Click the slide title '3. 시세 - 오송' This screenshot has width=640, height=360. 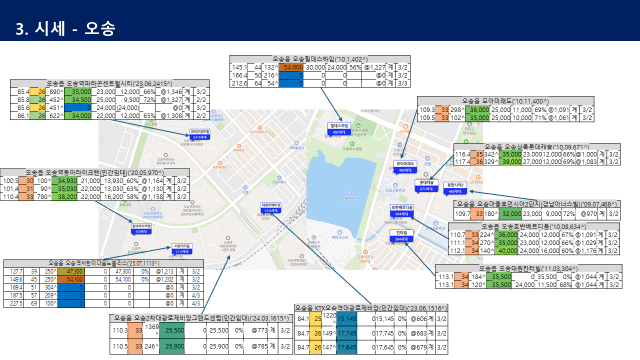(65, 29)
